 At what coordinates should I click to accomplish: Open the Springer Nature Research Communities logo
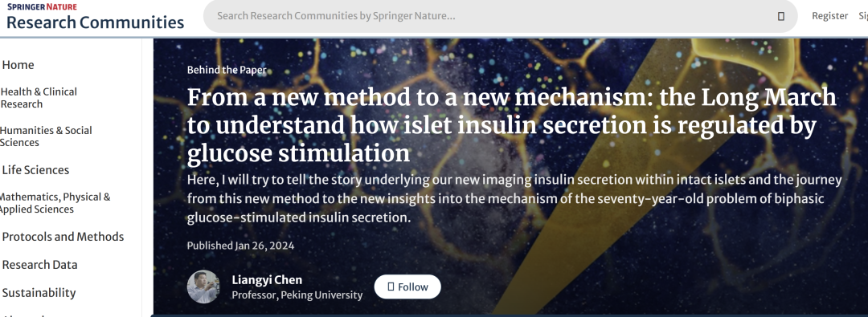[95, 17]
